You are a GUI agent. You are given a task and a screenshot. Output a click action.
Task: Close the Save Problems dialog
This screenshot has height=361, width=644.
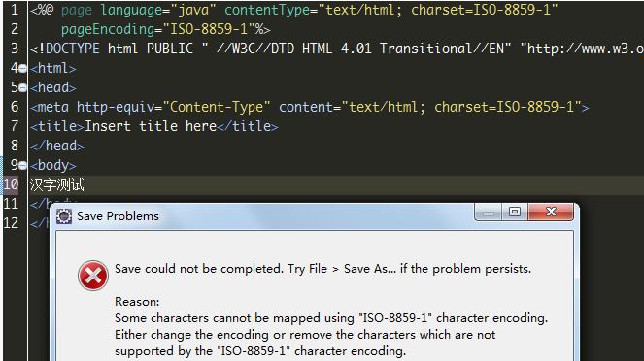click(x=551, y=212)
